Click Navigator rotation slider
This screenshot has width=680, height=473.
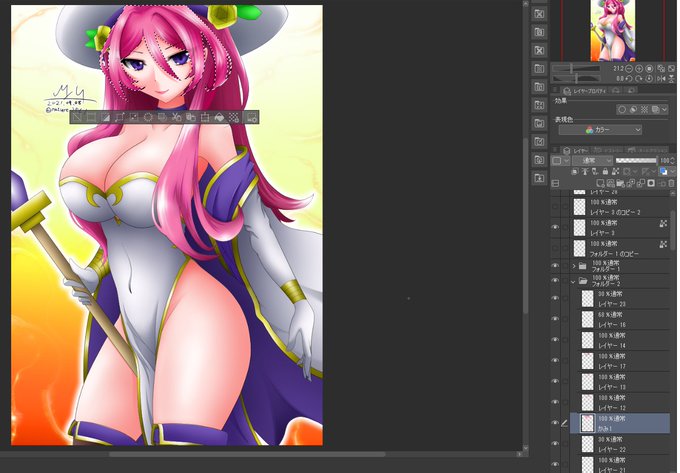tap(576, 78)
